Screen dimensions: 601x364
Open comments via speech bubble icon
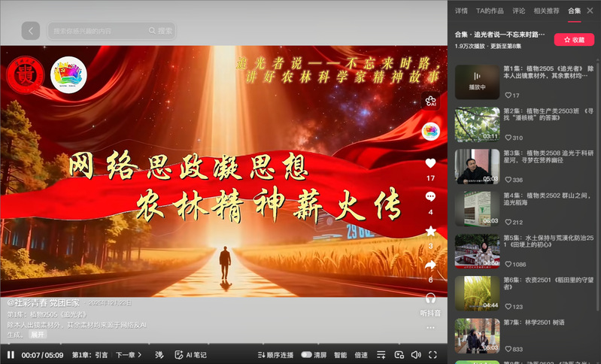pyautogui.click(x=430, y=197)
